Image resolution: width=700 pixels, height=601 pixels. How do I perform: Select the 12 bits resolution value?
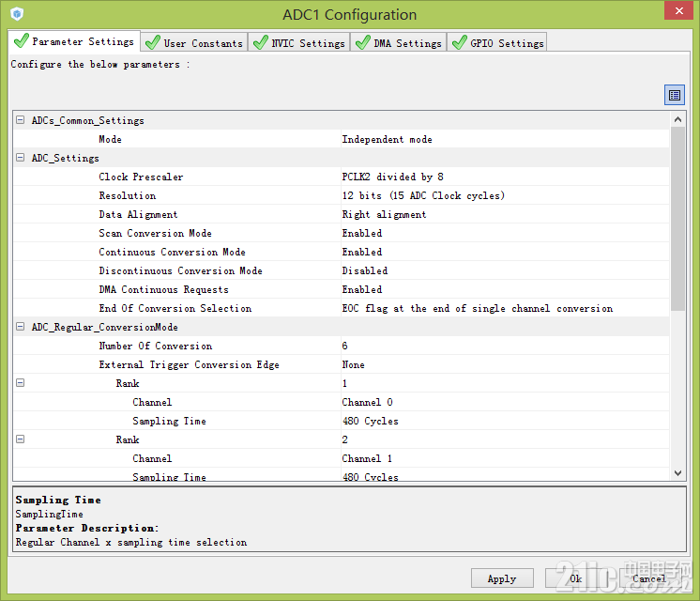(x=423, y=195)
